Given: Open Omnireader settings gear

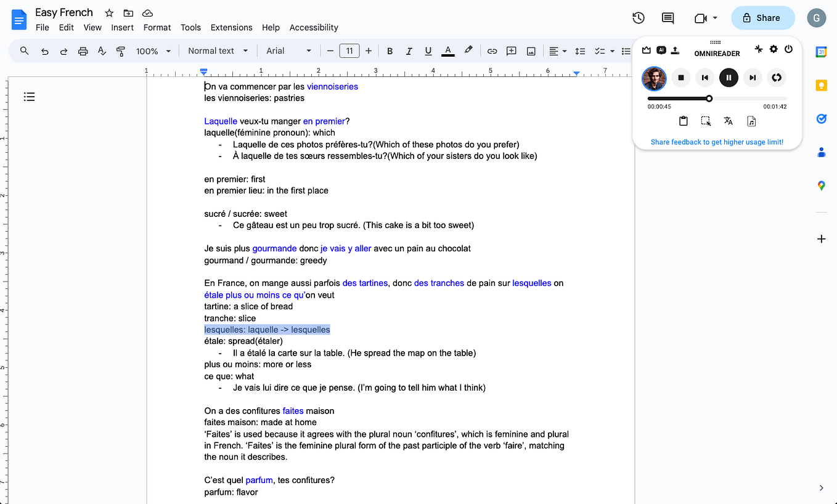Looking at the screenshot, I should (x=774, y=49).
